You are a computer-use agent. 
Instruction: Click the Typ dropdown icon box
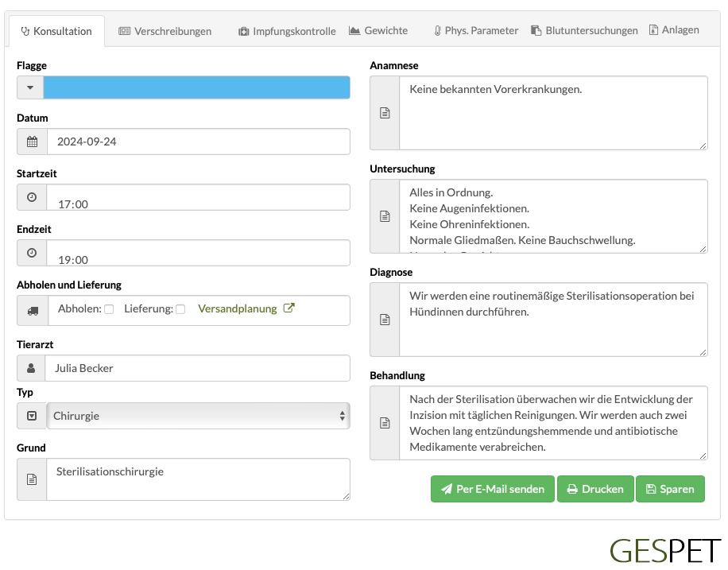coord(32,416)
